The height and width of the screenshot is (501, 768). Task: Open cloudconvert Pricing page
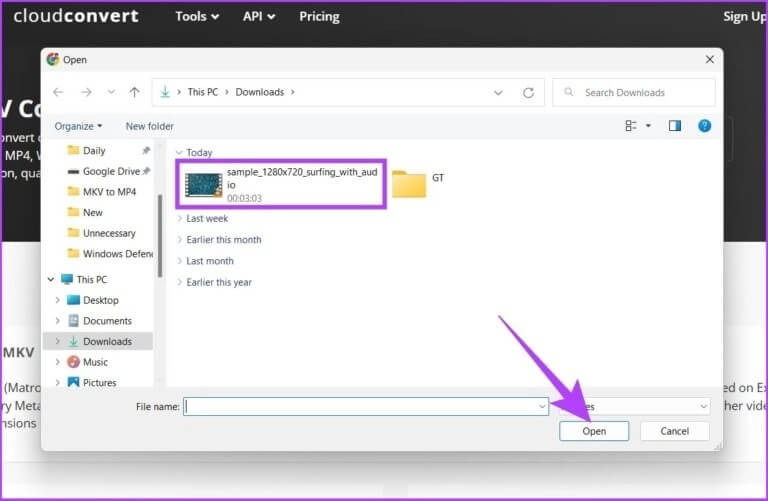(x=319, y=17)
